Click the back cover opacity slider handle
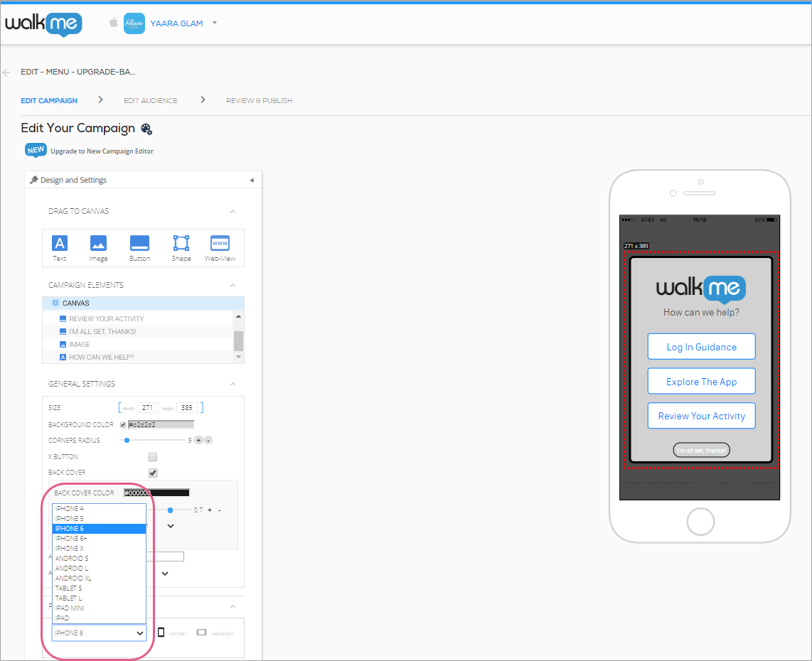The image size is (812, 661). pos(171,510)
